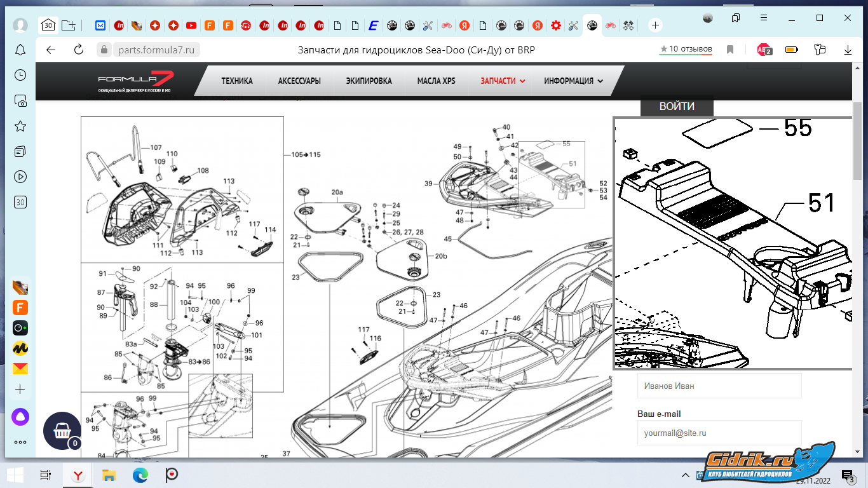Reload the page with refresh icon
Image resolution: width=868 pixels, height=488 pixels.
pyautogui.click(x=79, y=50)
